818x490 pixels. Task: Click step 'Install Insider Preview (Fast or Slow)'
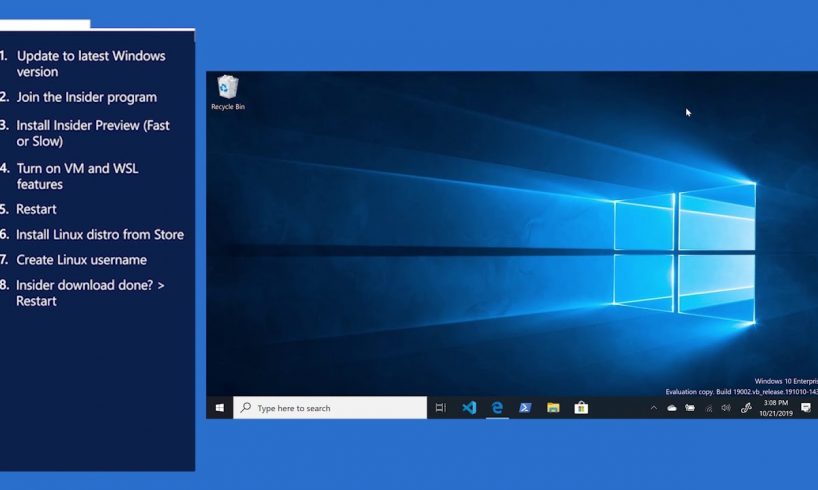[x=93, y=133]
